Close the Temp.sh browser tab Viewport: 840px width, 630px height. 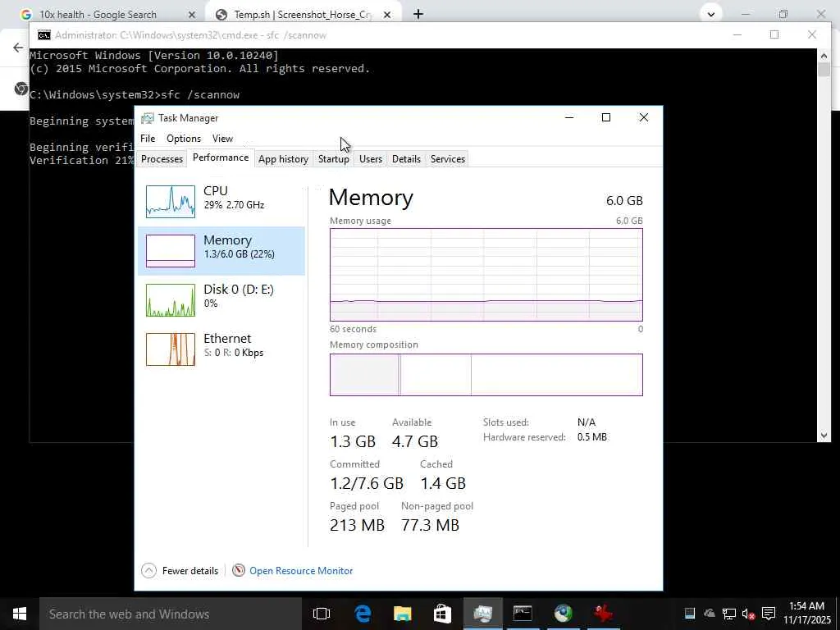click(387, 15)
